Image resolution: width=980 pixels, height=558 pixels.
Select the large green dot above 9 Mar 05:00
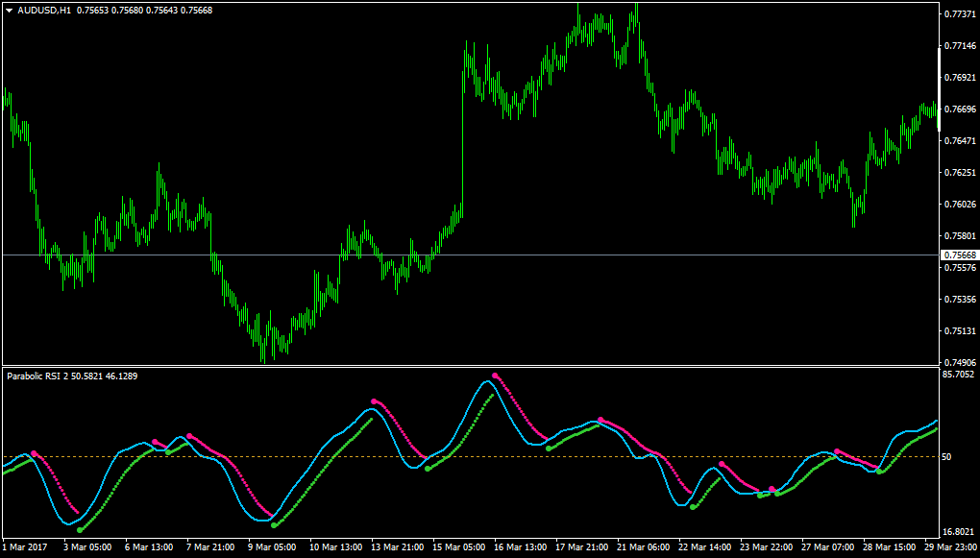coord(274,525)
